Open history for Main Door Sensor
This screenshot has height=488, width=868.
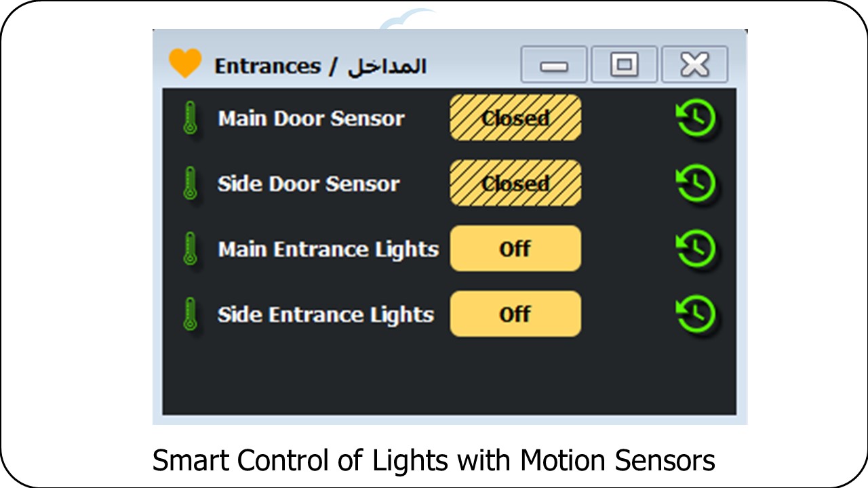696,119
